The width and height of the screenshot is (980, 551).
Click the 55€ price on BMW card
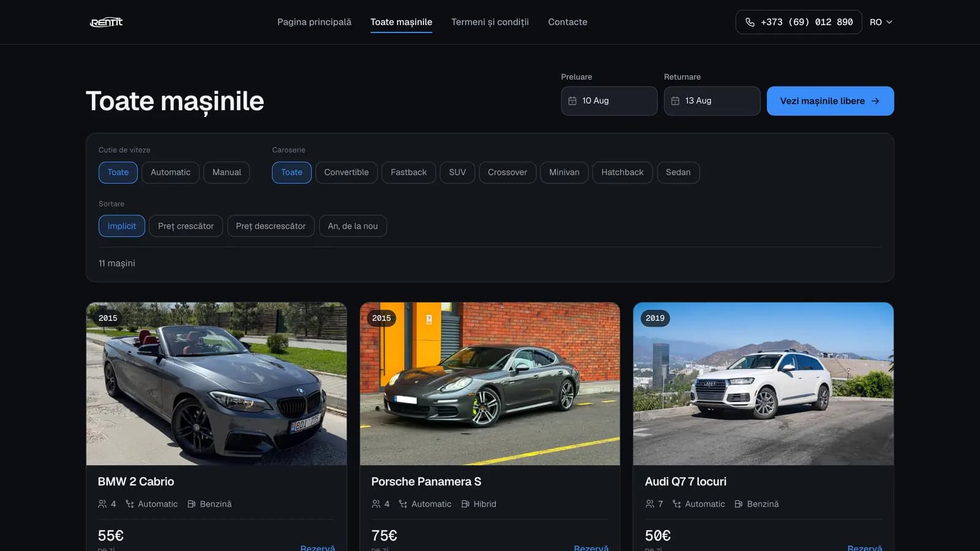click(x=111, y=536)
